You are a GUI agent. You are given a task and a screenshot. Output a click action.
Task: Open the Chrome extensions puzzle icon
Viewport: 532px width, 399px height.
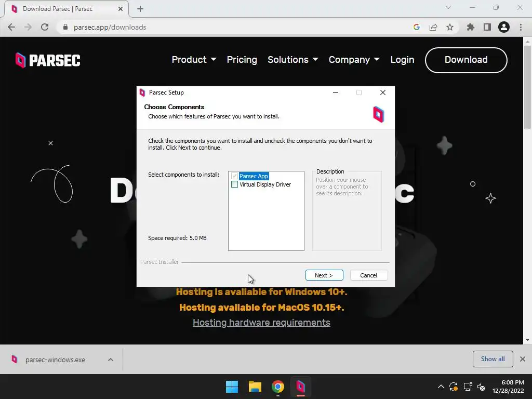click(471, 27)
